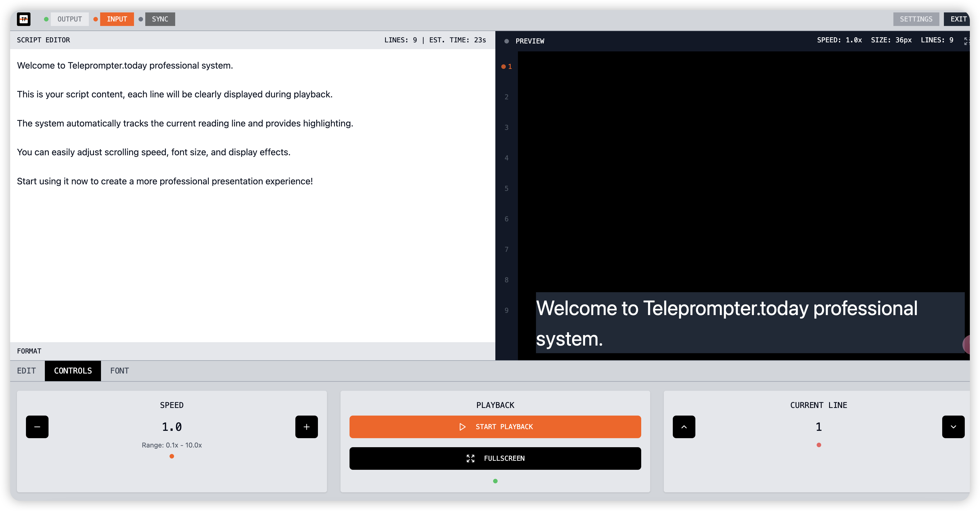Open the FONT tab
This screenshot has height=511, width=980.
[x=119, y=370]
